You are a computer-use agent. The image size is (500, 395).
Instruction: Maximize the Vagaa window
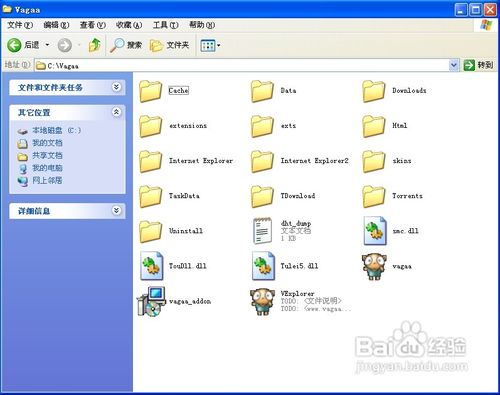(476, 10)
